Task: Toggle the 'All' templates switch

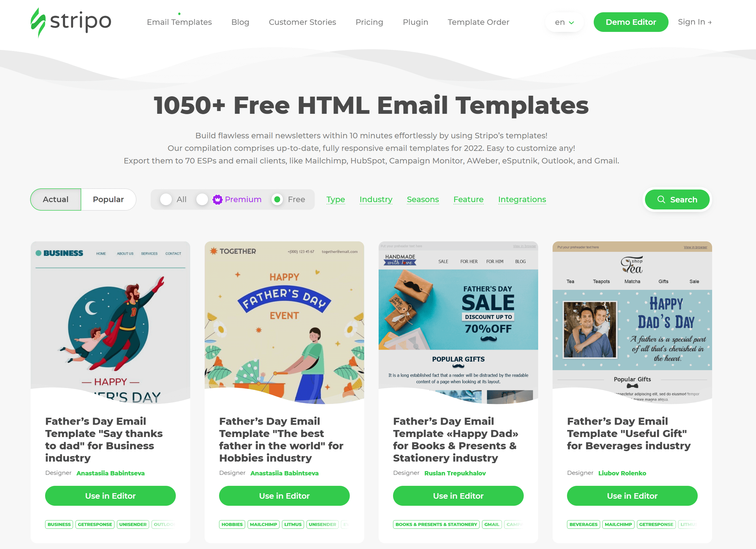Action: (x=166, y=199)
